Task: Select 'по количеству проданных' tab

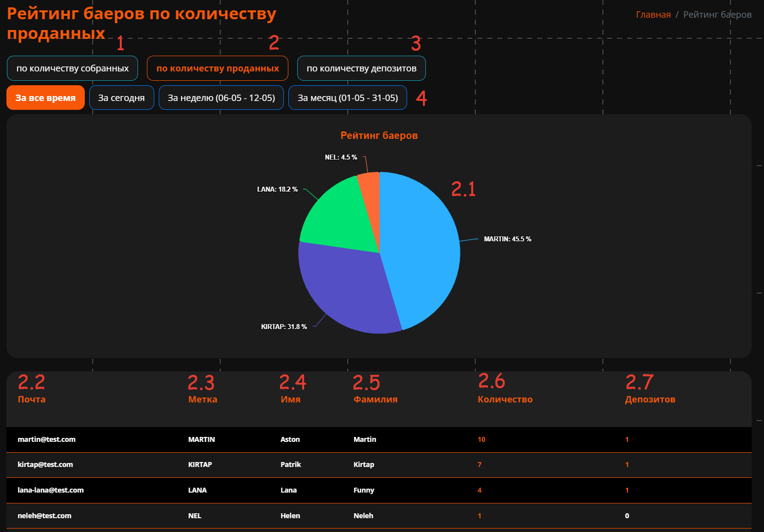Action: 217,68
